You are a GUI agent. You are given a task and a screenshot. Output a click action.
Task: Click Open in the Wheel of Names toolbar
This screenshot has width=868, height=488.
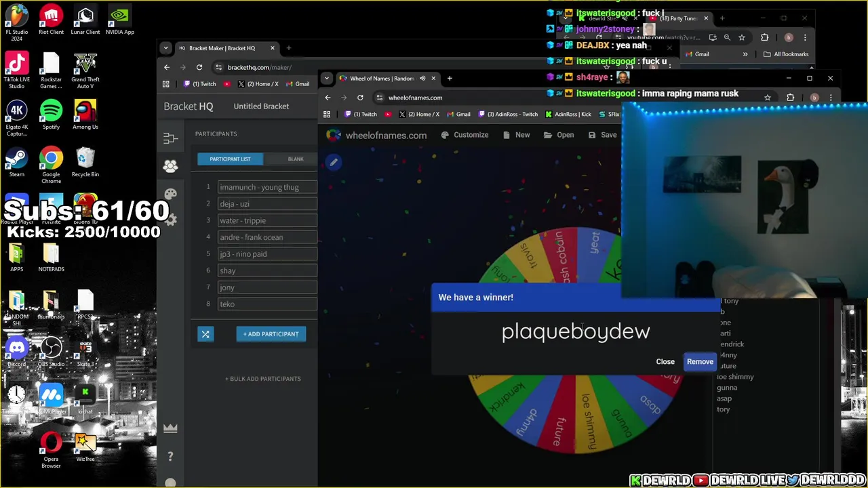point(559,135)
